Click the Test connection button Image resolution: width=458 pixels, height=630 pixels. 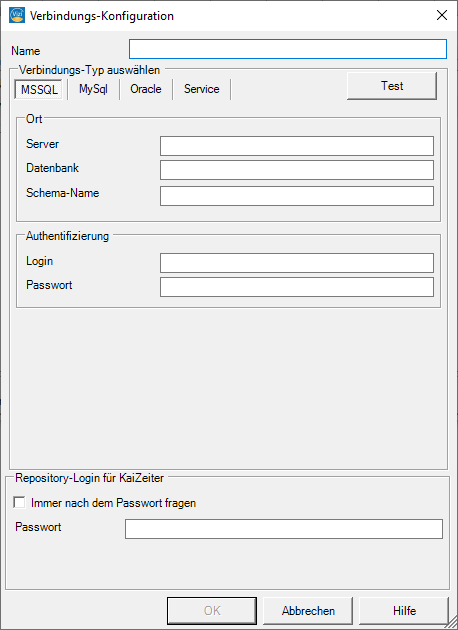coord(392,86)
